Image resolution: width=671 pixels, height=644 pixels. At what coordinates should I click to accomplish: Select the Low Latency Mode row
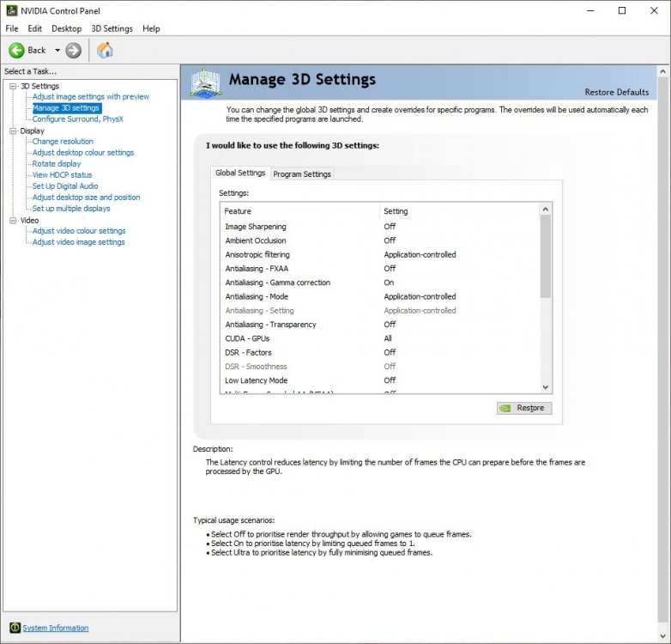pyautogui.click(x=379, y=380)
